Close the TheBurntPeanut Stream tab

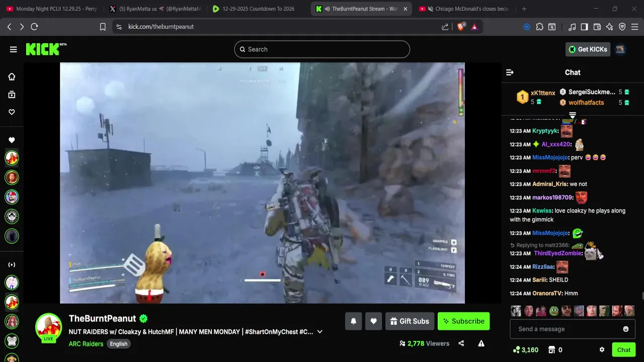click(x=406, y=9)
